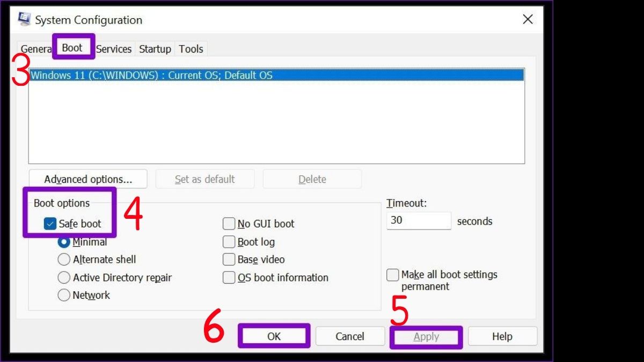This screenshot has height=362, width=644.
Task: Select Active Directory repair mode
Action: [x=64, y=277]
